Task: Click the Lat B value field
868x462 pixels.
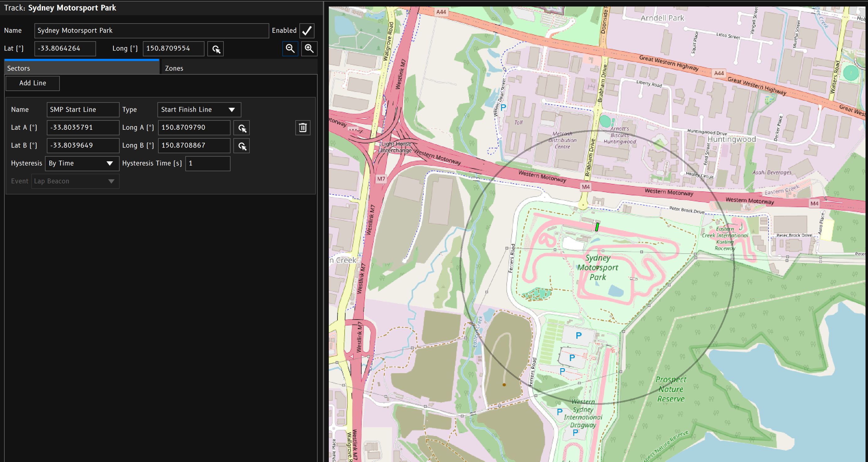Action: pyautogui.click(x=83, y=146)
